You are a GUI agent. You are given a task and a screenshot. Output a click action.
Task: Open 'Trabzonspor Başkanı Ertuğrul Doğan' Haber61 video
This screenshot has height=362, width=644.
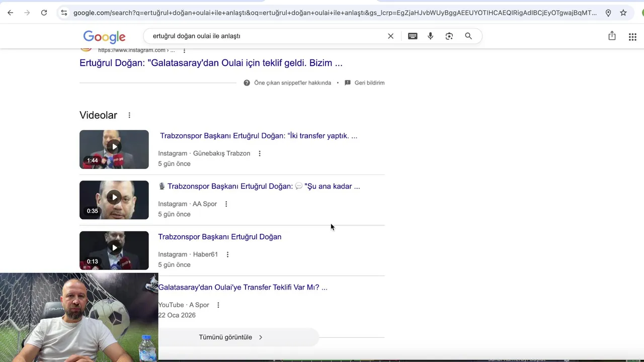(x=220, y=237)
